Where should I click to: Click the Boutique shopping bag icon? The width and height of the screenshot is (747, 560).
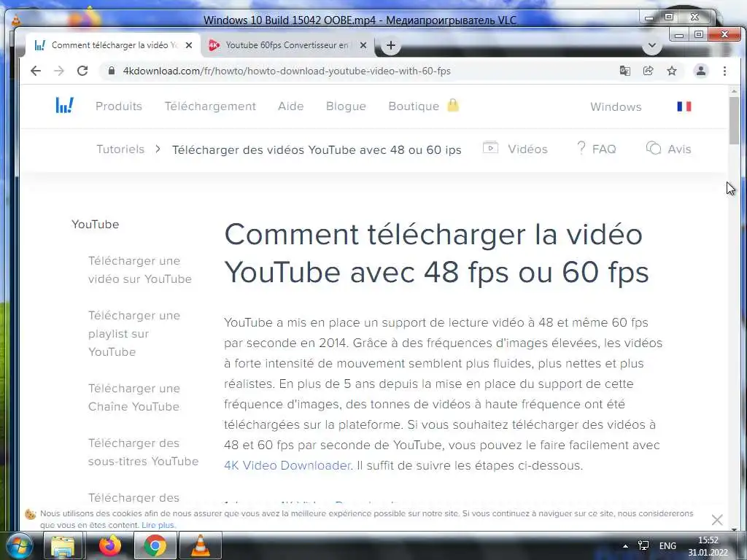click(x=453, y=105)
